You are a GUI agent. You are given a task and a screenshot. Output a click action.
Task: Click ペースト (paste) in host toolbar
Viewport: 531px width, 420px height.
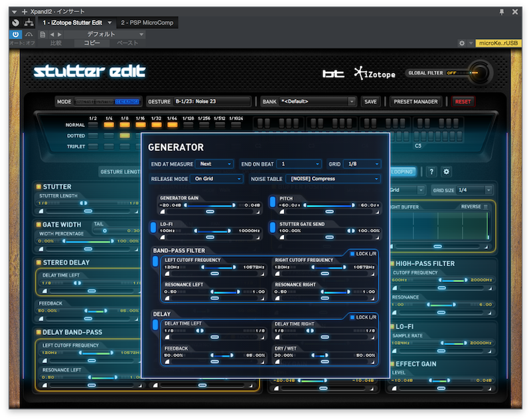pyautogui.click(x=127, y=43)
